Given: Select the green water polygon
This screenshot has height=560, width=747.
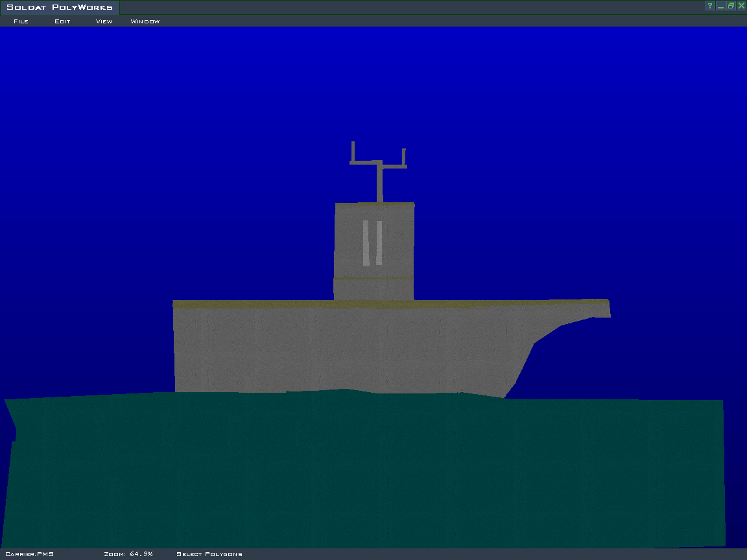Looking at the screenshot, I should coord(363,473).
